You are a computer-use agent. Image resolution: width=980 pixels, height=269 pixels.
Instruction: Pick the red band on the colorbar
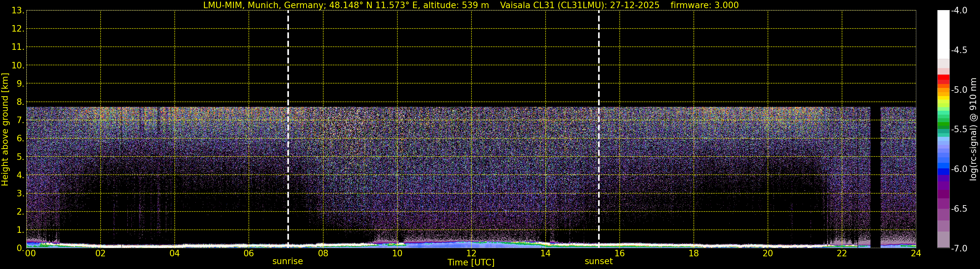click(943, 78)
